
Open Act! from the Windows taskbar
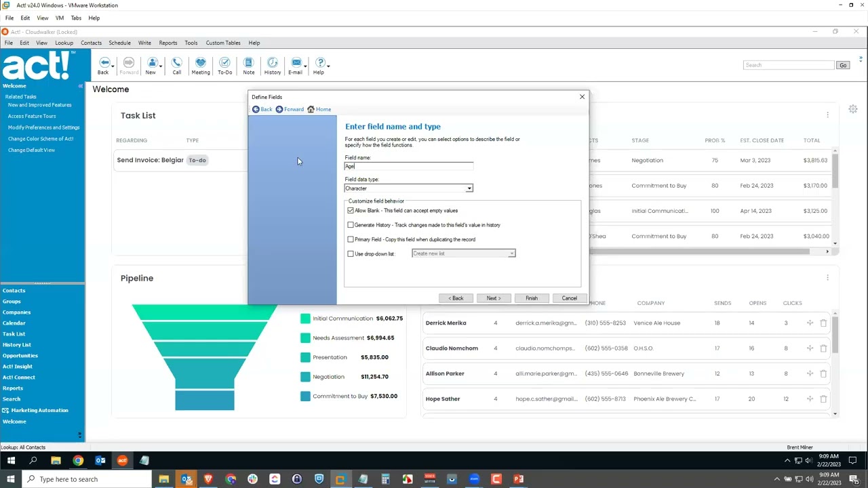(x=122, y=460)
